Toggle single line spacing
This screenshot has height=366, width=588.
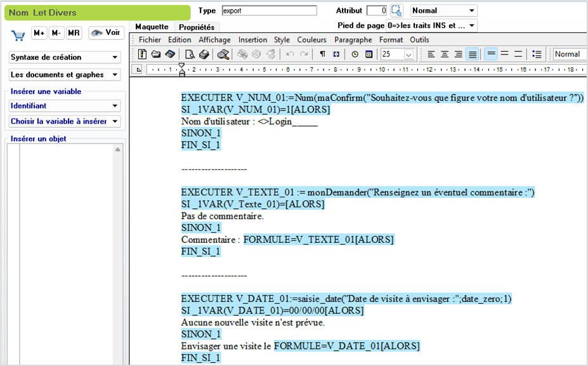[491, 54]
